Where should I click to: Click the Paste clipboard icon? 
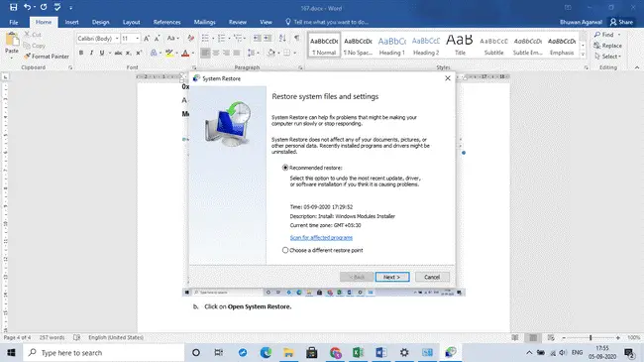12,40
